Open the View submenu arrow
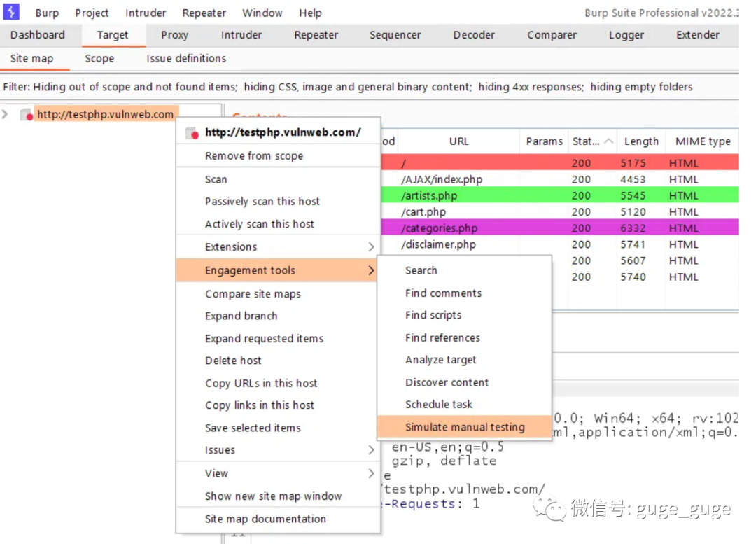 pos(371,473)
